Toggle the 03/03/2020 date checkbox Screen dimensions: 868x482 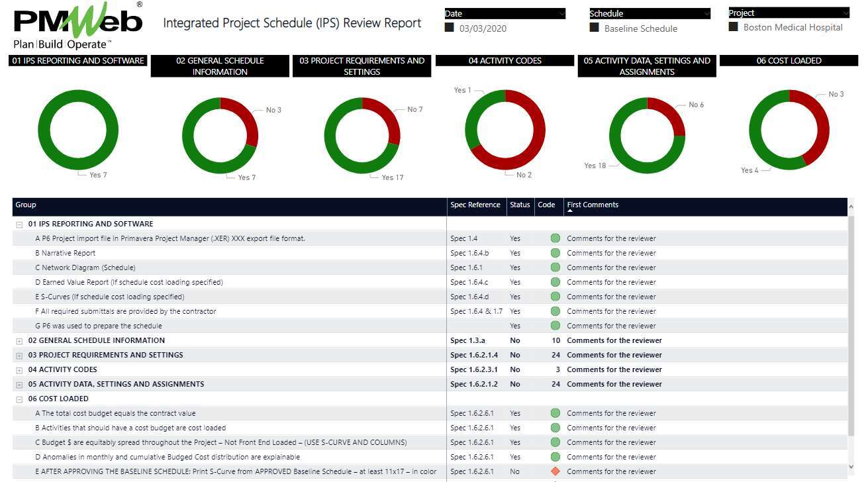coord(450,28)
